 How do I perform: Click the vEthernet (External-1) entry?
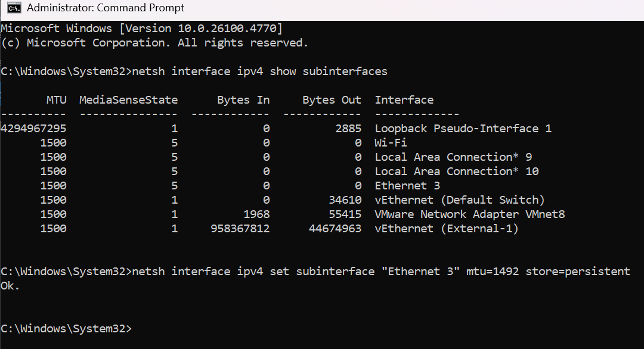[447, 229]
